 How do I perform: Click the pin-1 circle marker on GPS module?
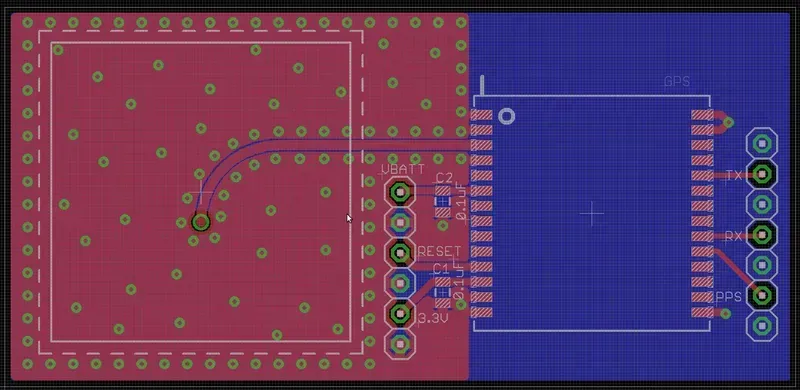pos(507,116)
